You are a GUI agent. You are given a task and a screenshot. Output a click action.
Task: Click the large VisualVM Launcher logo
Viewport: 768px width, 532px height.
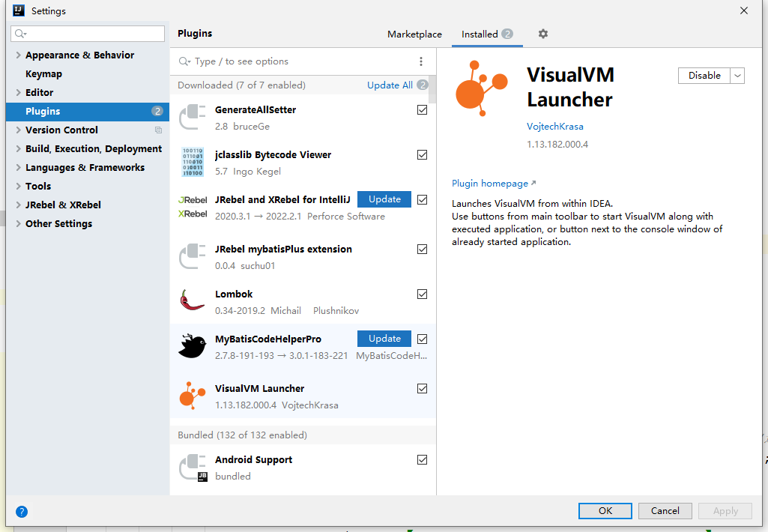coord(482,88)
